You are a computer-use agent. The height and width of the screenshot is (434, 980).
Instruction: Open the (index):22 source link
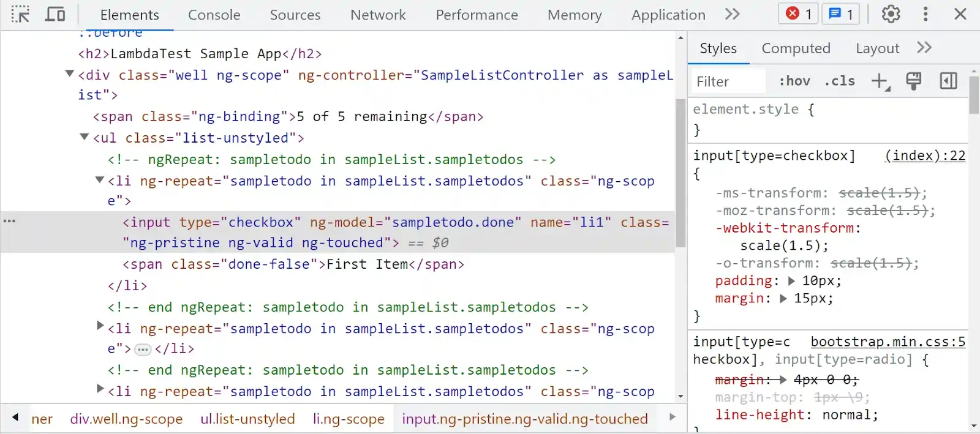tap(925, 155)
